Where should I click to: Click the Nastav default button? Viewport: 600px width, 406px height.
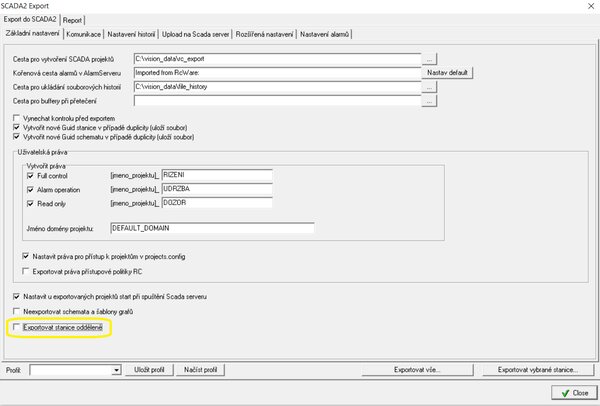tap(447, 73)
